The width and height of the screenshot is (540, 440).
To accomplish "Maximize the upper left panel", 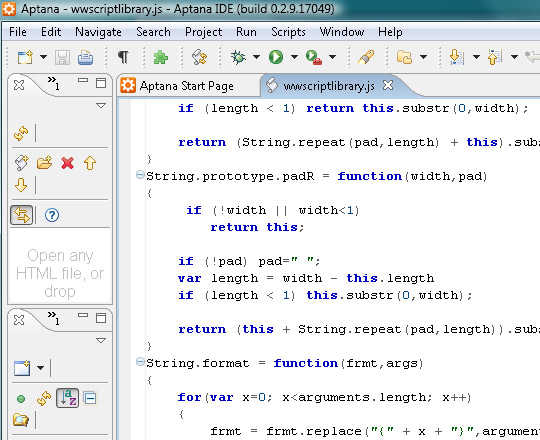I will pos(101,83).
